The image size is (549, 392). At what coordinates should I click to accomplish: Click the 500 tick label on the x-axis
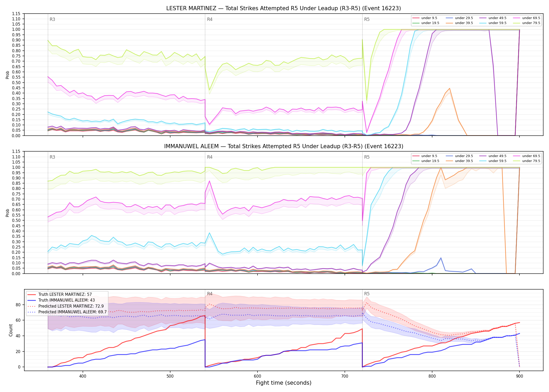pyautogui.click(x=170, y=376)
